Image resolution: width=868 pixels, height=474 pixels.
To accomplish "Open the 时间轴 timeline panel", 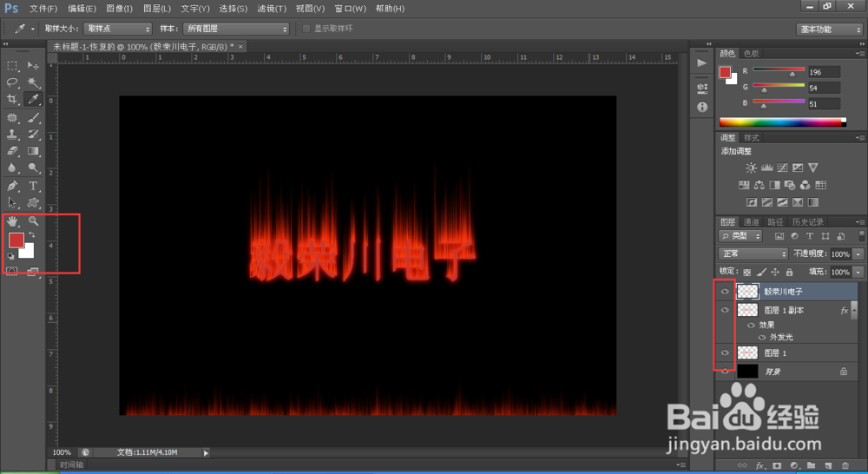I will pyautogui.click(x=71, y=464).
